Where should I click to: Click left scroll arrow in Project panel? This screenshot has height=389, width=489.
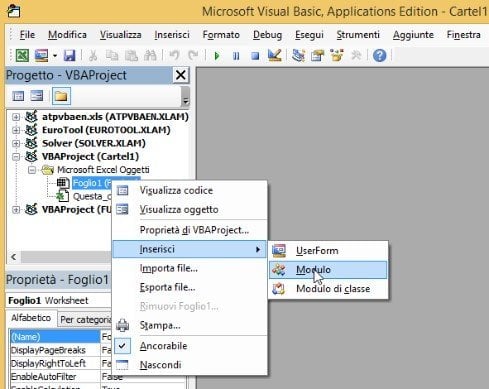[14, 257]
